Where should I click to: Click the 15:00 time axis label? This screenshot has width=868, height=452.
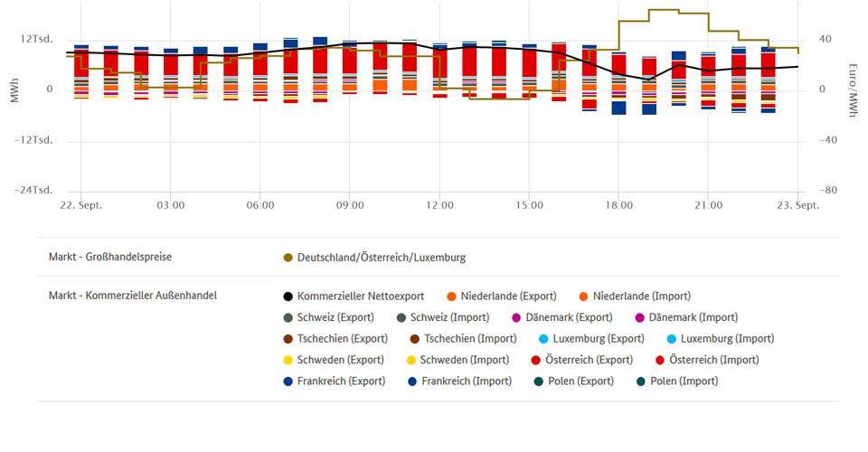[x=529, y=205]
